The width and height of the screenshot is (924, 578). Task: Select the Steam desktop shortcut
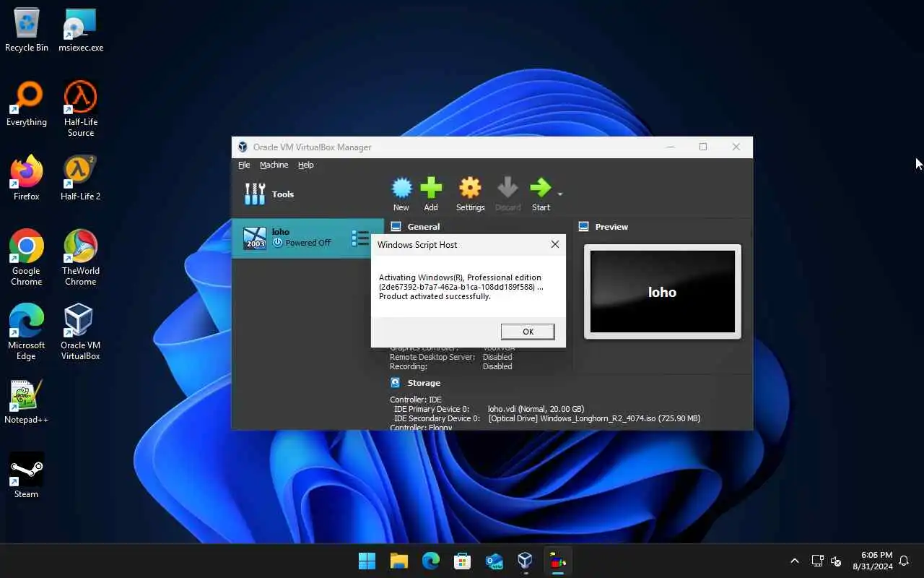point(27,476)
